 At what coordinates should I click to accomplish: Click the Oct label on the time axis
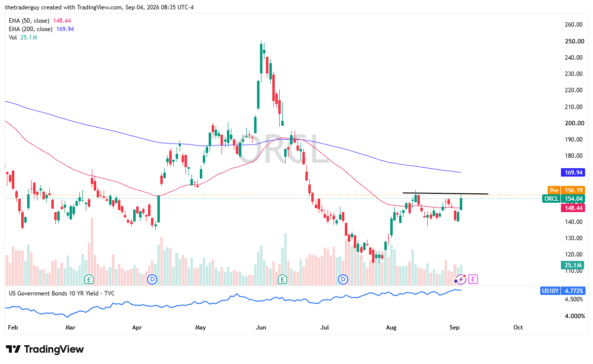coord(518,327)
